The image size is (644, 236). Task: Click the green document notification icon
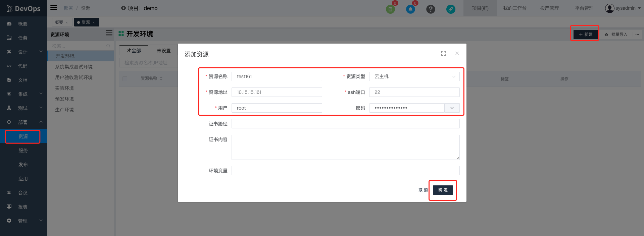pyautogui.click(x=390, y=9)
